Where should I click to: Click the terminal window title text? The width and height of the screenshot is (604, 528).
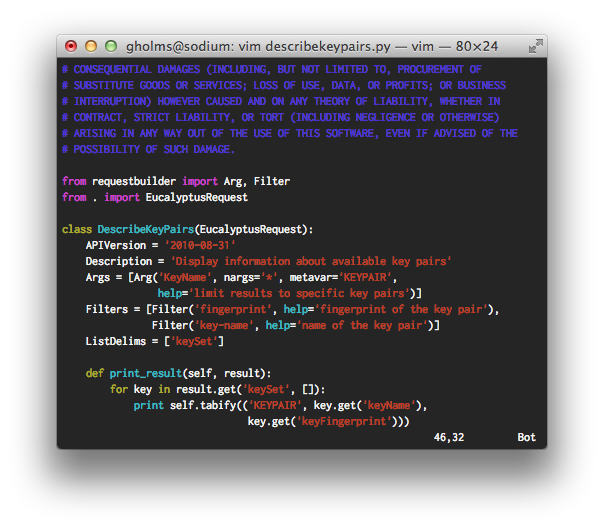tap(312, 47)
